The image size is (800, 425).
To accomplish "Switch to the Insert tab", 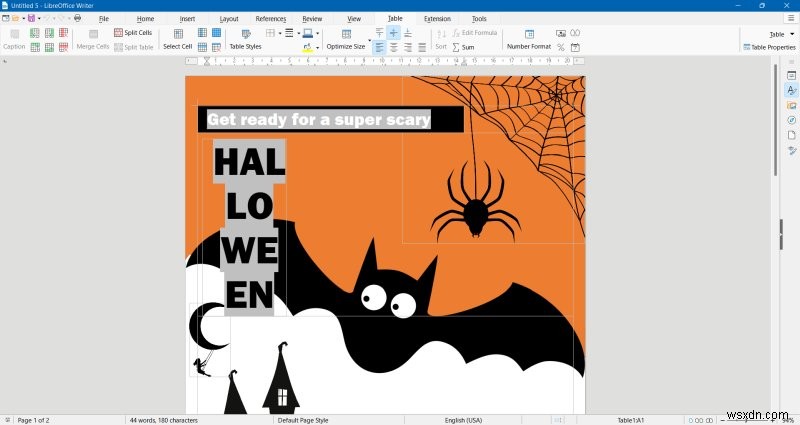I will pos(187,19).
